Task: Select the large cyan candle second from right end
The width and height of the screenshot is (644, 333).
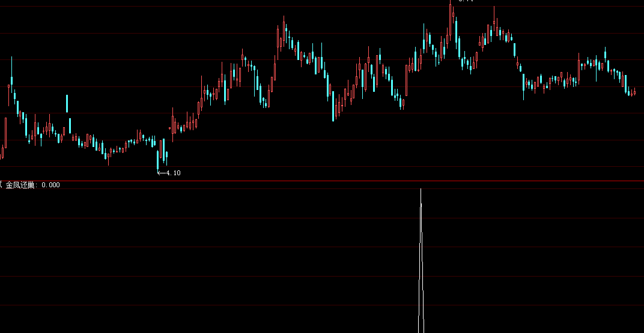Action: pyautogui.click(x=625, y=83)
